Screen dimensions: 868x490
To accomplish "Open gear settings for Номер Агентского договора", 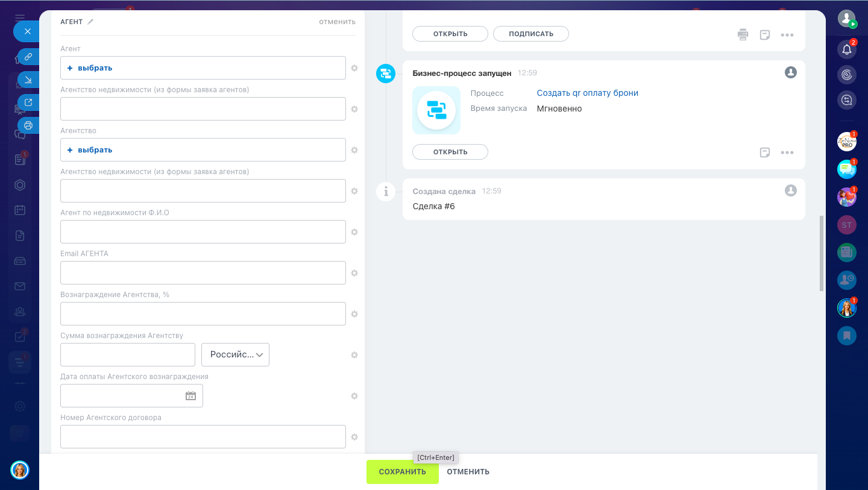I will [x=354, y=437].
